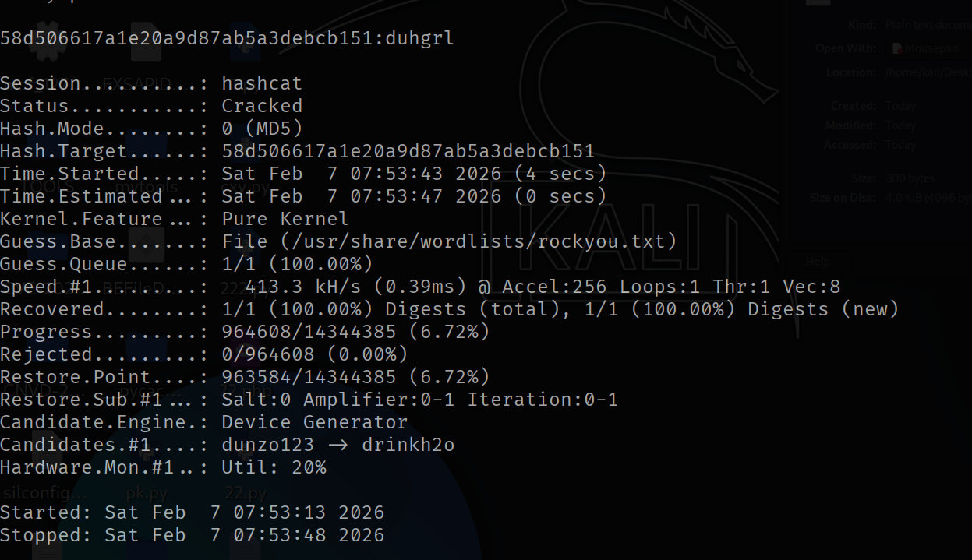Click the 22.py desktop file
Image resolution: width=972 pixels, height=560 pixels.
(245, 492)
